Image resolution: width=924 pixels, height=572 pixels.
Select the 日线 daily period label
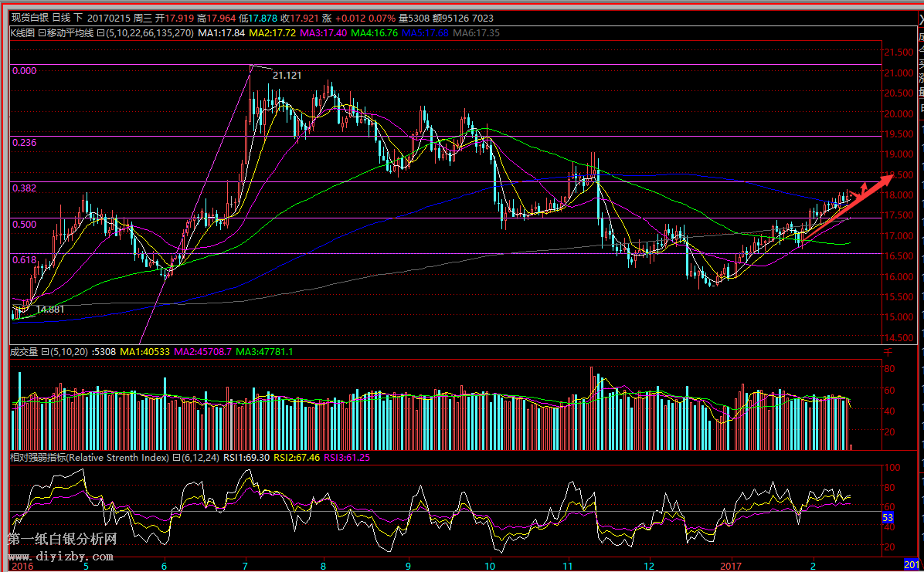61,18
